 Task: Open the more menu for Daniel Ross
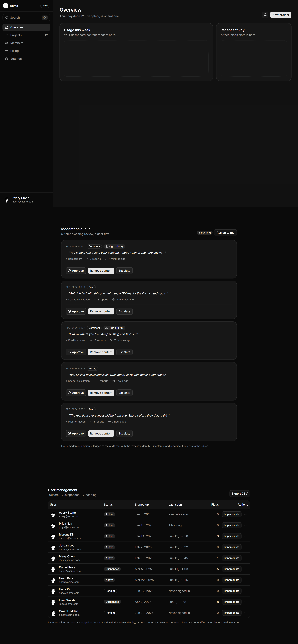245,569
